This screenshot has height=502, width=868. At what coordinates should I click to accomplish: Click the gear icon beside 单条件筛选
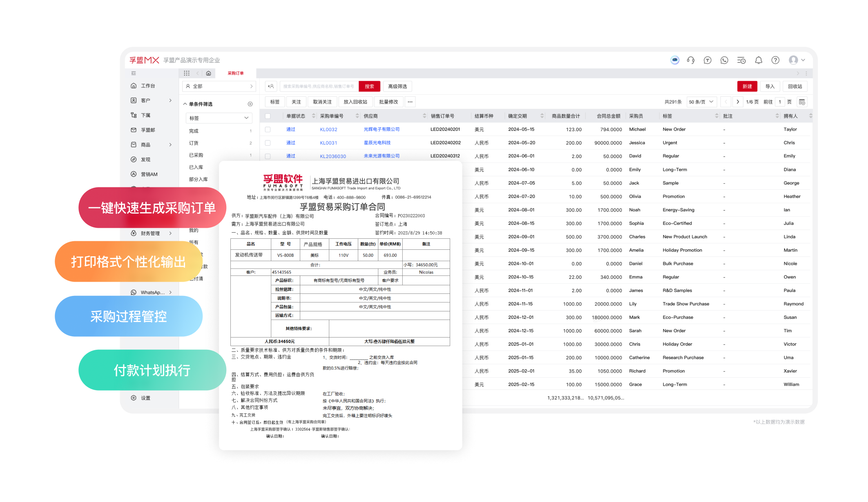pyautogui.click(x=250, y=104)
